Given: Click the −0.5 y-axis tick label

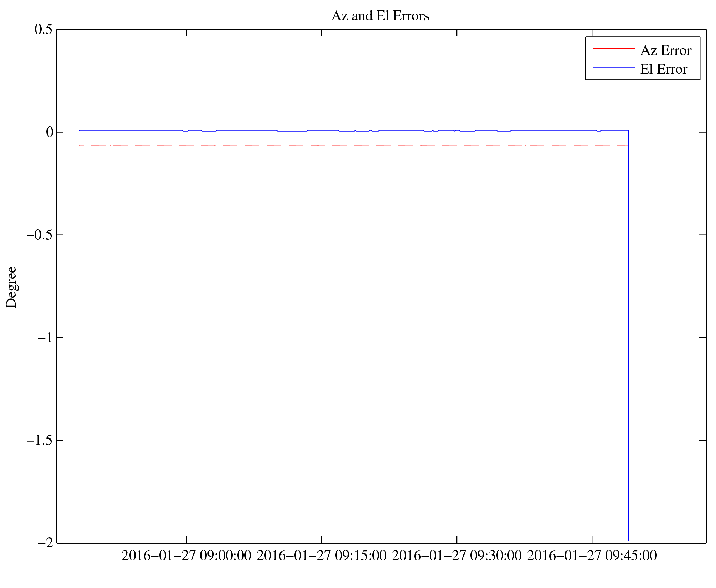Looking at the screenshot, I should point(39,235).
